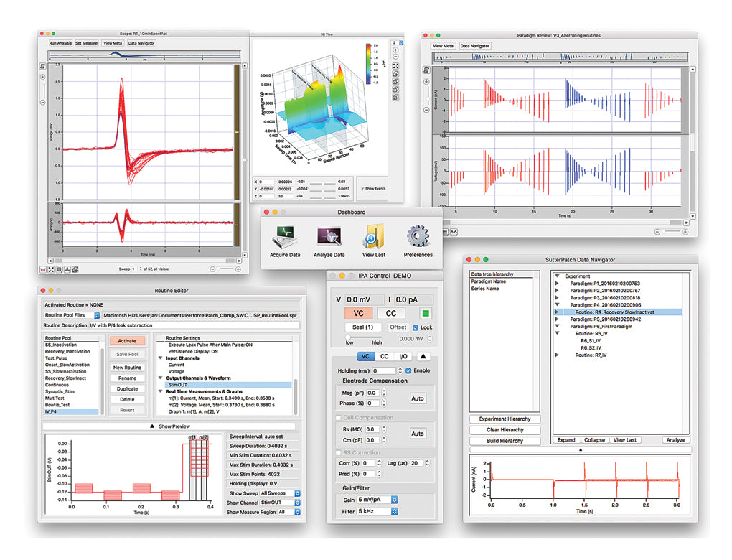This screenshot has width=732, height=560.
Task: Select IV_P4 in the Routine Pool list
Action: pyautogui.click(x=52, y=411)
